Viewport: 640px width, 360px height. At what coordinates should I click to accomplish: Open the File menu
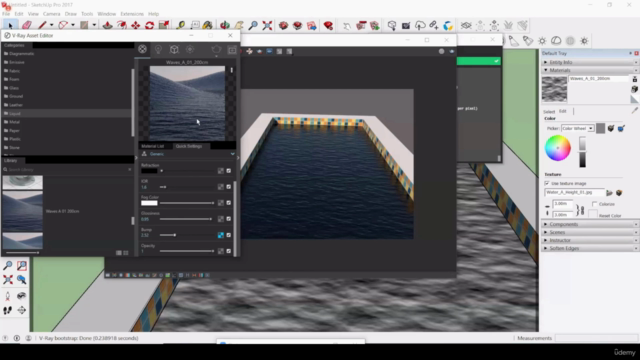[6, 14]
